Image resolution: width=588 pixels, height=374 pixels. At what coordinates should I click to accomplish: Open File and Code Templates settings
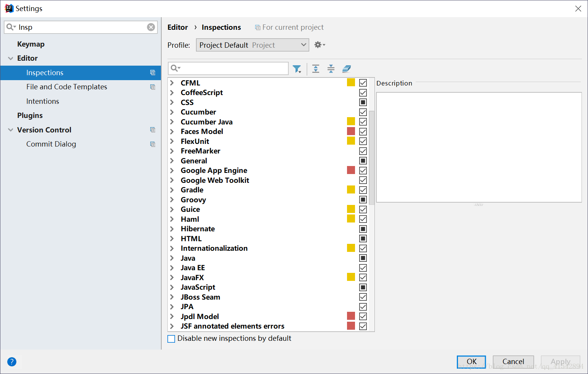click(67, 87)
